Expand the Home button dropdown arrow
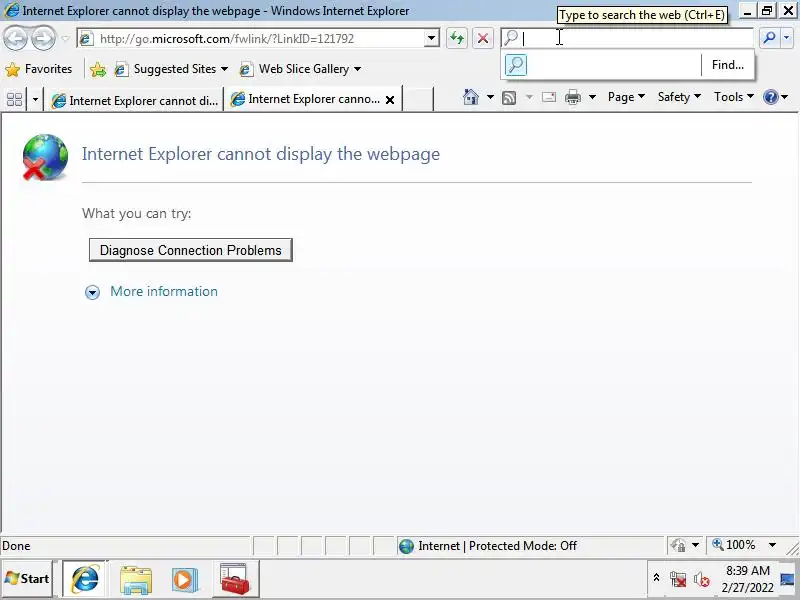The image size is (800, 600). [490, 96]
